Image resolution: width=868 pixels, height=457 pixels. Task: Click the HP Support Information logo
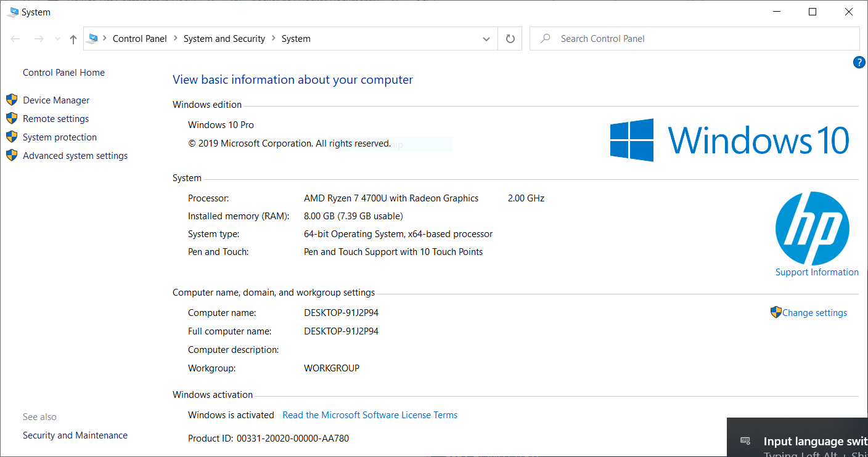point(813,229)
